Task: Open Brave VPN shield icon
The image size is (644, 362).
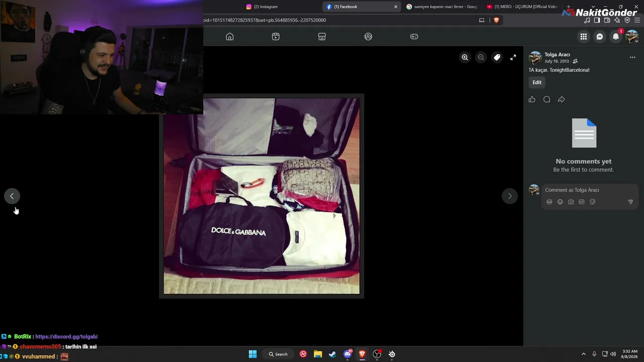Action: 627,20
